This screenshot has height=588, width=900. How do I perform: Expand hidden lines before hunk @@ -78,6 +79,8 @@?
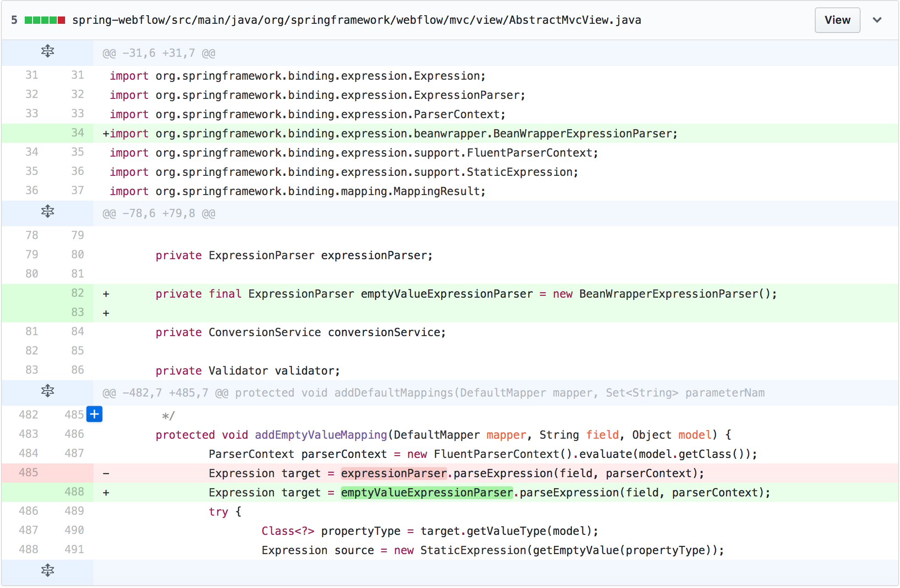click(47, 212)
